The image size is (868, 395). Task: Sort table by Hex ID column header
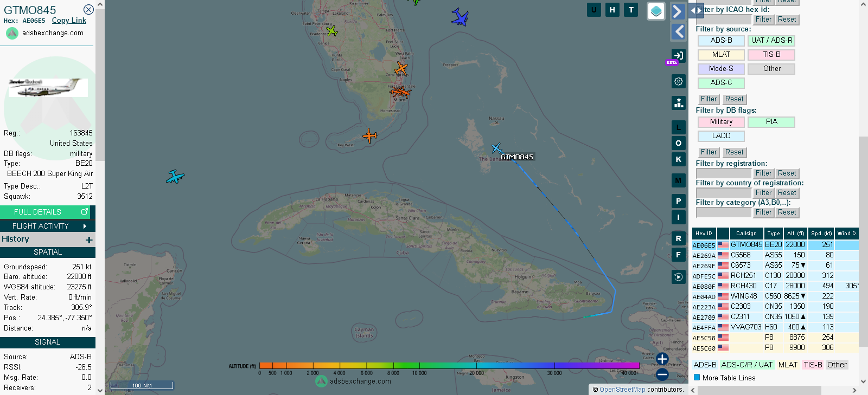704,234
